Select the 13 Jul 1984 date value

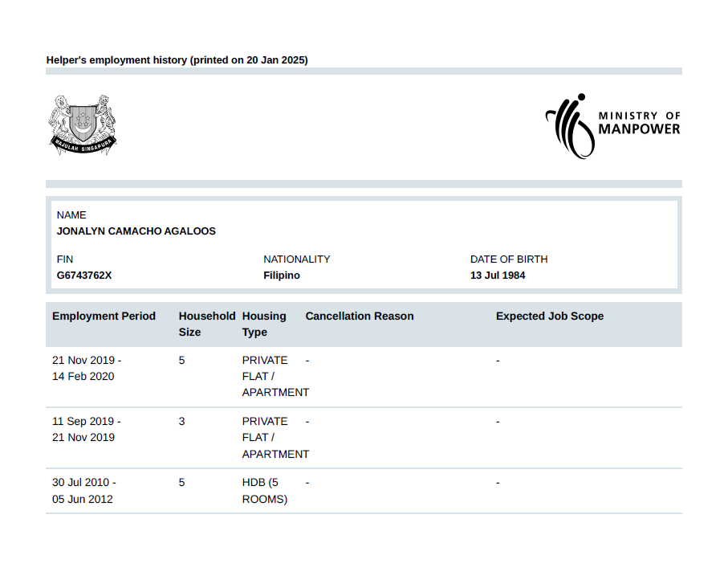click(498, 276)
